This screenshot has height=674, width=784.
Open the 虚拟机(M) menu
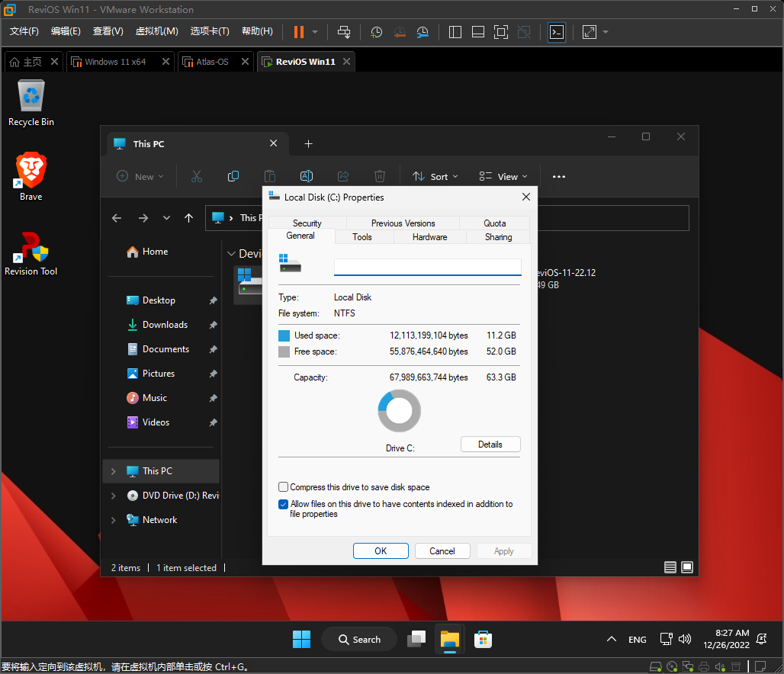click(156, 31)
